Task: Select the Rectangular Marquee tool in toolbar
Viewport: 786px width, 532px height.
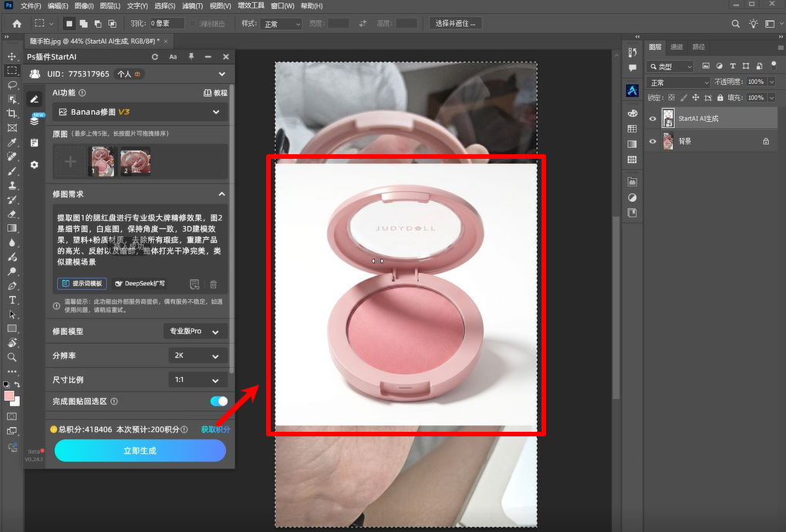Action: (12, 71)
